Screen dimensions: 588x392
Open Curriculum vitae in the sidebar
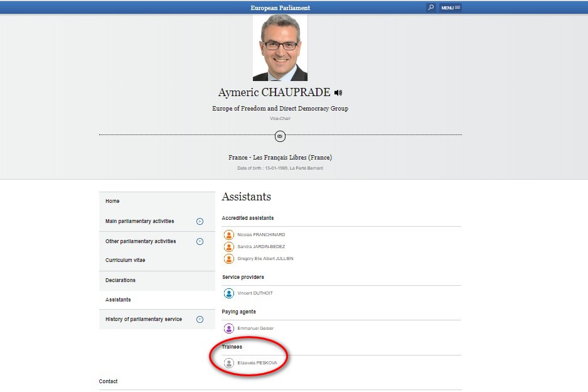point(126,260)
